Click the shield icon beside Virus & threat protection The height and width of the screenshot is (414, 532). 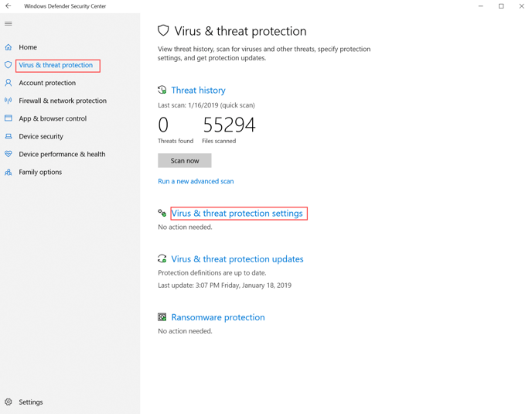(x=9, y=65)
